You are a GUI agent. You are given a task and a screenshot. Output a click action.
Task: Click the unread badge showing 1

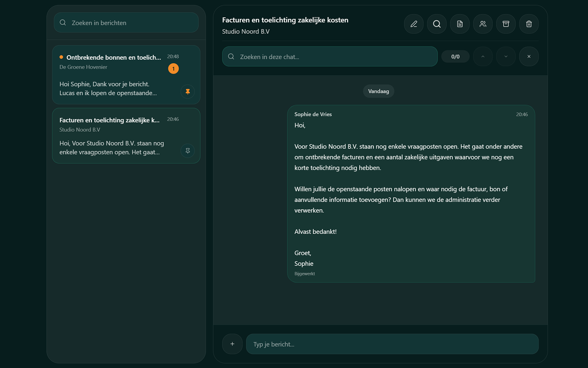(x=173, y=68)
